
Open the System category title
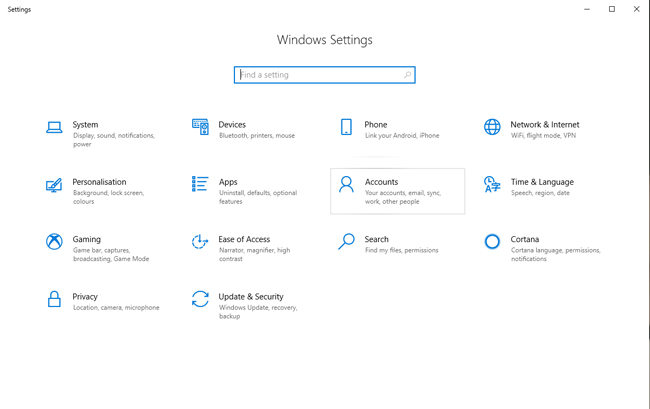point(85,125)
